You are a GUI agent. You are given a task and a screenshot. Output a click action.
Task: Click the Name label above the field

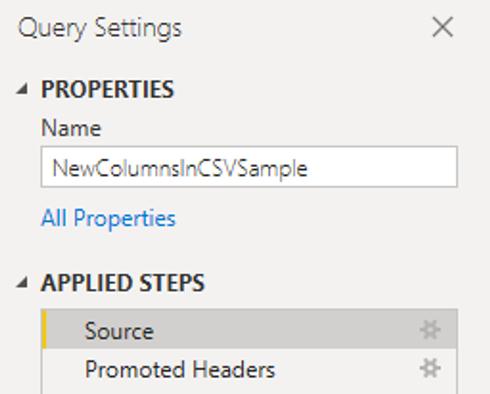(x=71, y=128)
